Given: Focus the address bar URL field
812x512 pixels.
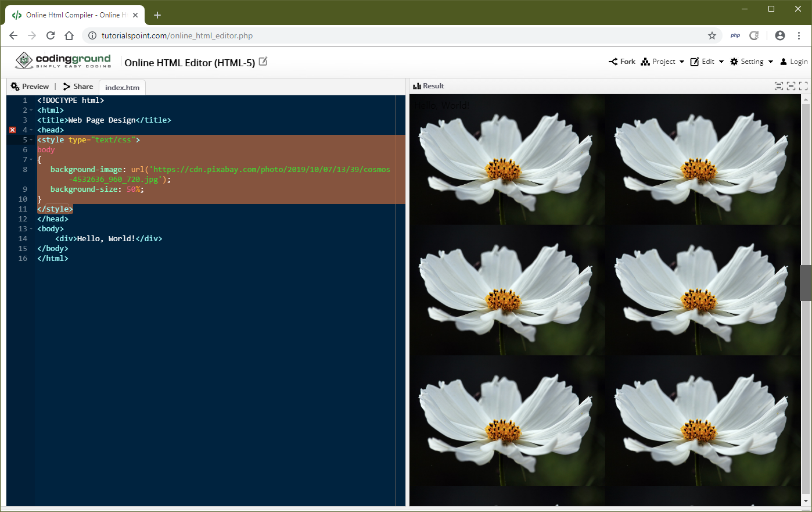Looking at the screenshot, I should click(x=401, y=35).
